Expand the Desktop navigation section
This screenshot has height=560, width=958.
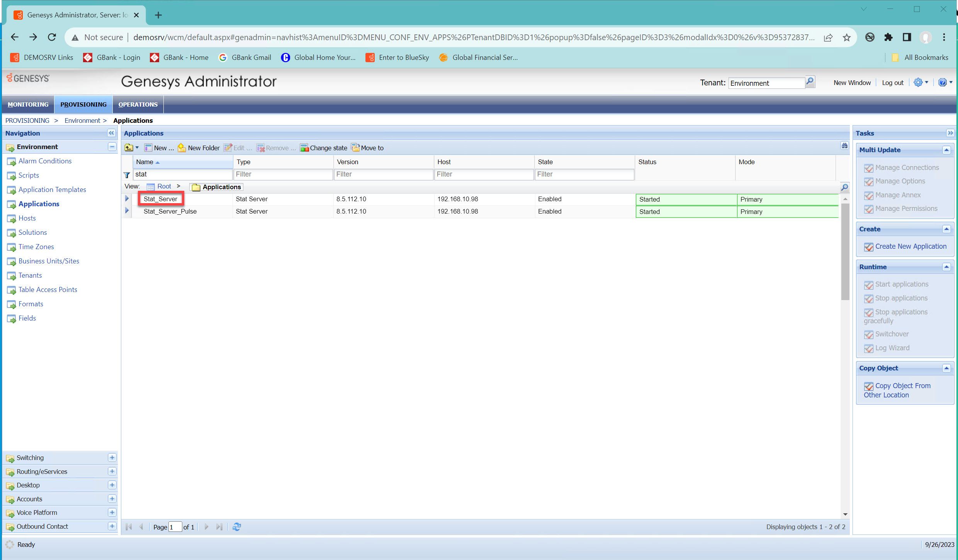click(x=112, y=485)
